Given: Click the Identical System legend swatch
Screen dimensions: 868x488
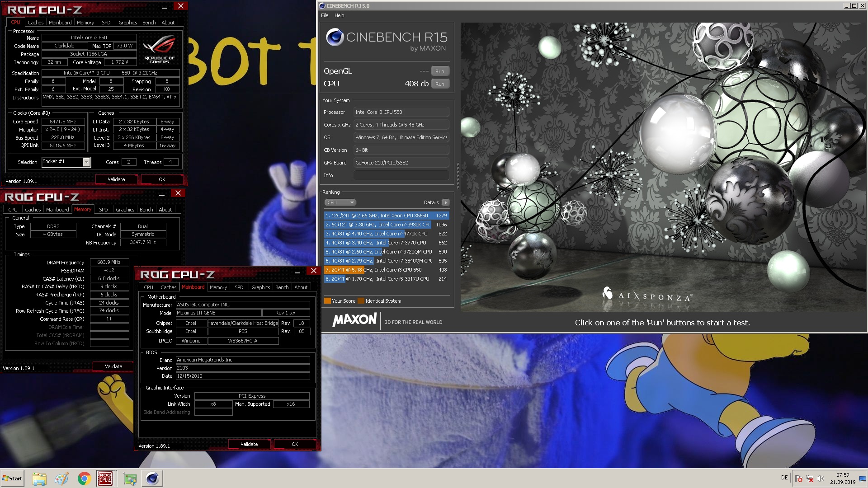Looking at the screenshot, I should (361, 301).
